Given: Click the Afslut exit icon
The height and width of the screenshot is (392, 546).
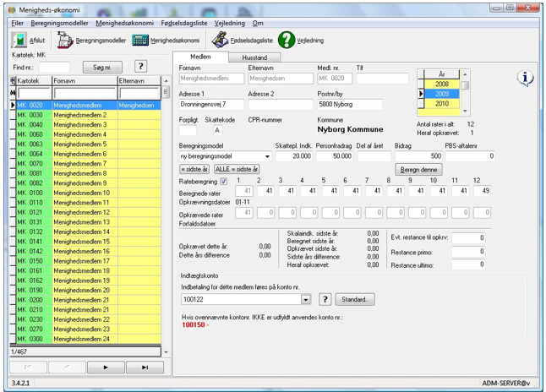Looking at the screenshot, I should [19, 40].
